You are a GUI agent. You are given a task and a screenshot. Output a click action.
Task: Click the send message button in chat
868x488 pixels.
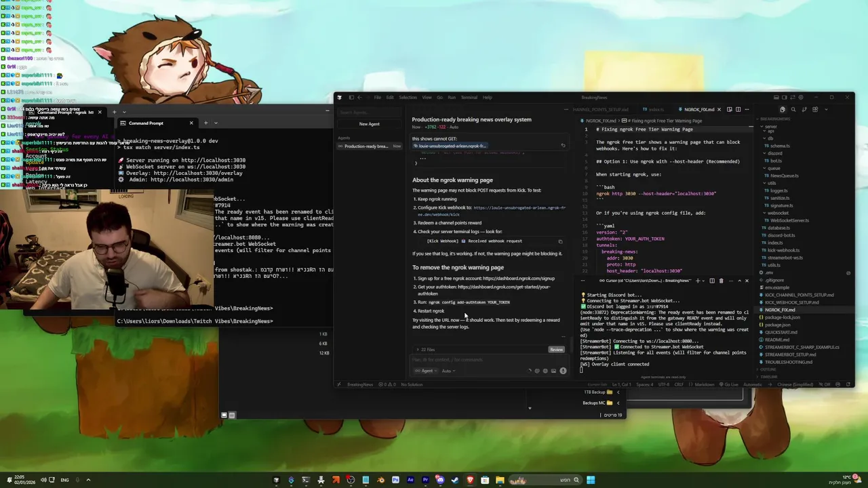[x=563, y=371]
